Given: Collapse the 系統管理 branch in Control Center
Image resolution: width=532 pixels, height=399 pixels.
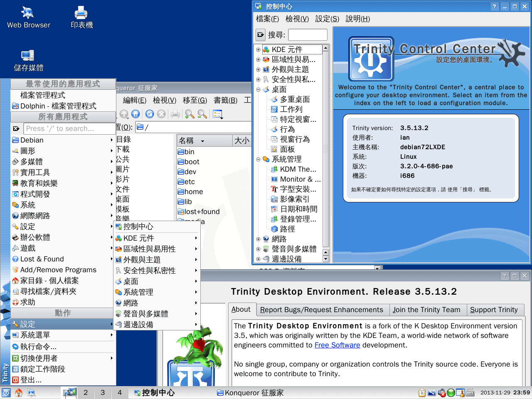Looking at the screenshot, I should click(x=259, y=159).
